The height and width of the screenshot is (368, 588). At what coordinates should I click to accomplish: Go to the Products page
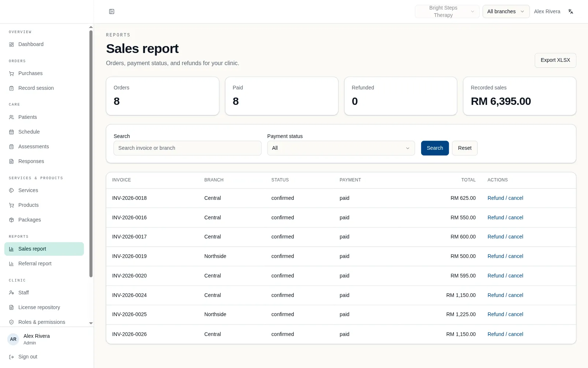44,205
